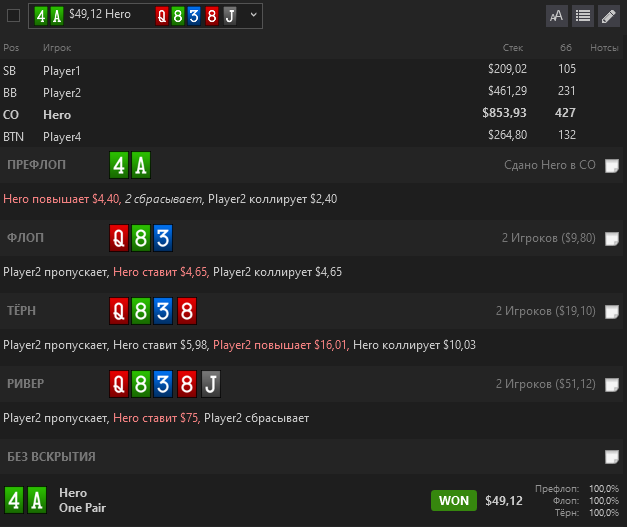
Task: Click the Тёрн 100,0% equity value
Action: pyautogui.click(x=604, y=513)
